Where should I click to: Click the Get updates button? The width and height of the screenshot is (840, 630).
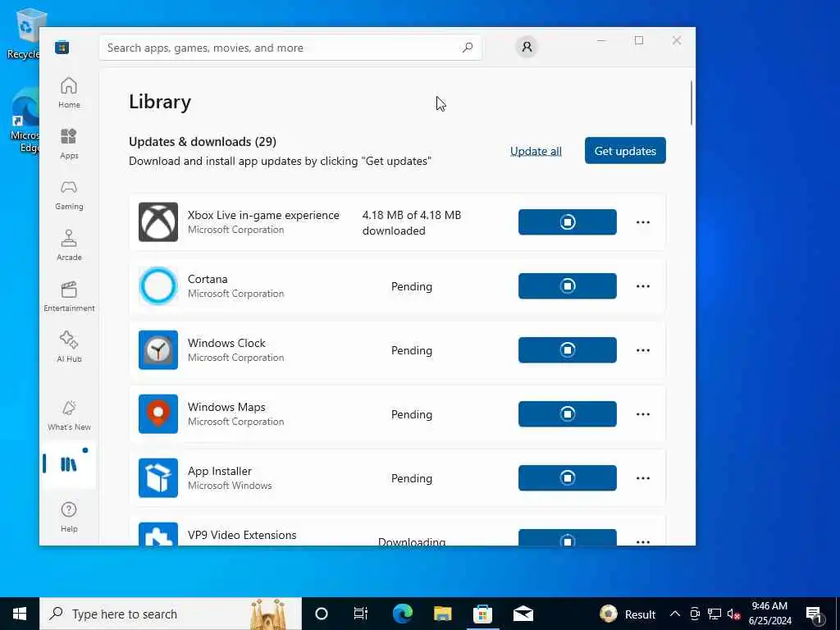[625, 151]
